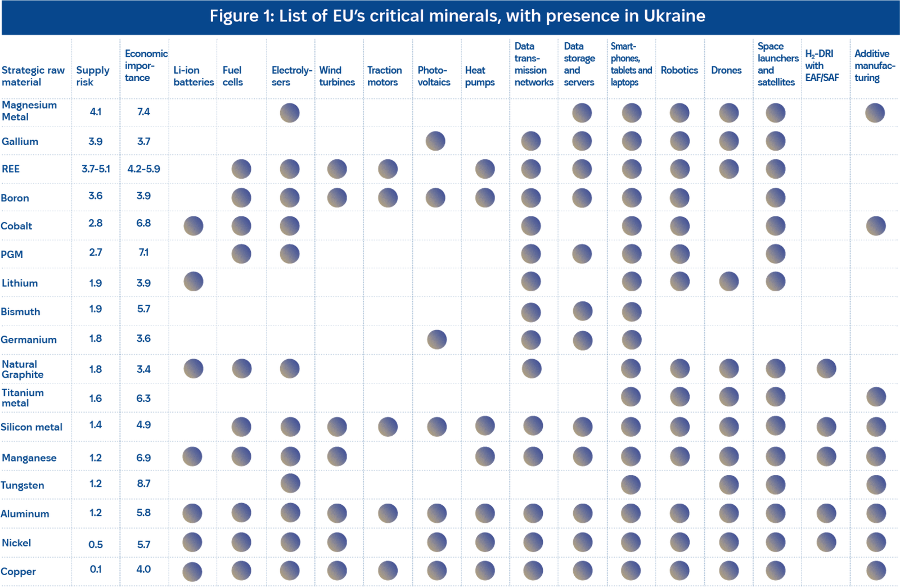The image size is (900, 588).
Task: Select the PGM dot under Fuel cells
Action: coord(241,254)
